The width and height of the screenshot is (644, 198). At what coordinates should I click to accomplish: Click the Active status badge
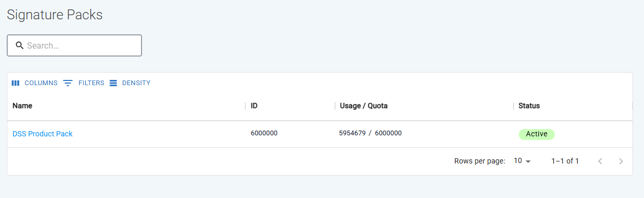(536, 134)
